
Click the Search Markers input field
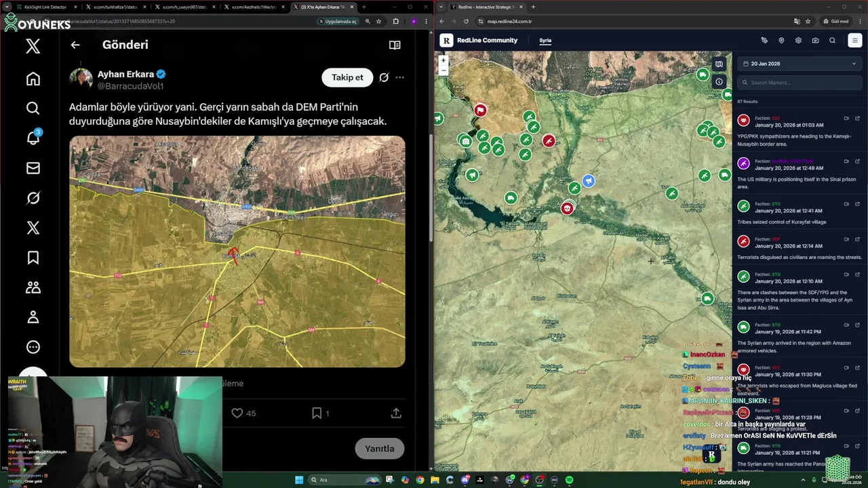tap(800, 83)
